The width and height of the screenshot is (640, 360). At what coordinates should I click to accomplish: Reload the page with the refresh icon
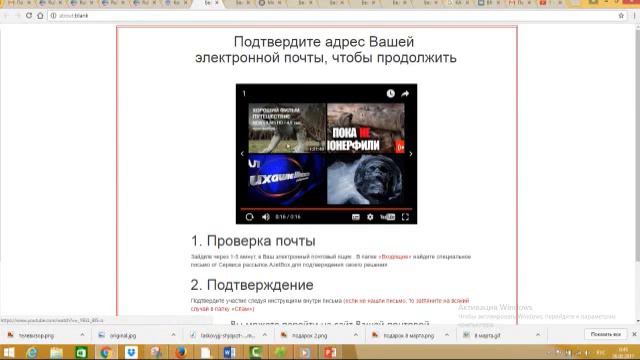(29, 16)
